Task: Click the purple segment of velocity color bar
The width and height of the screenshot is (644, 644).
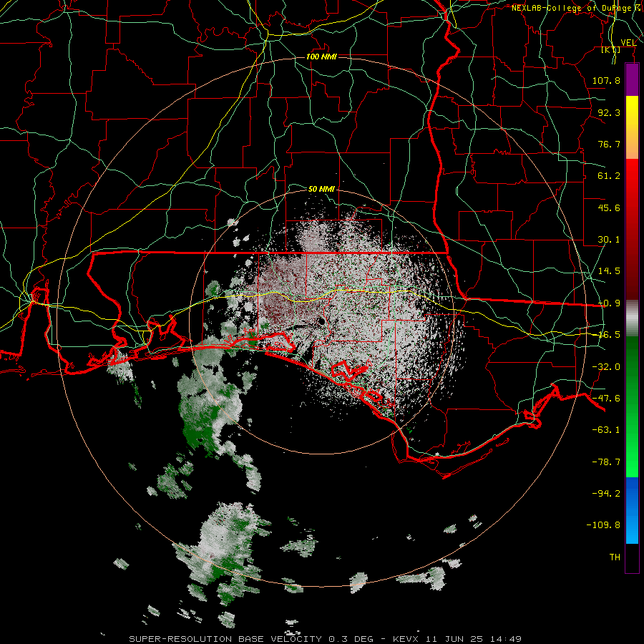Action: point(632,79)
